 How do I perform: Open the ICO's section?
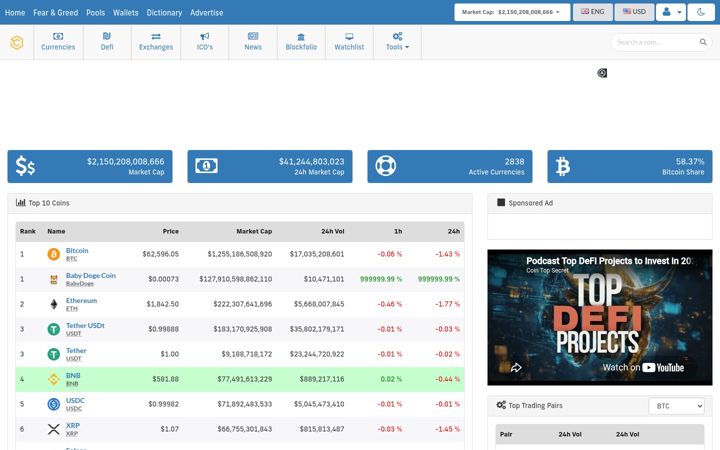[x=204, y=42]
